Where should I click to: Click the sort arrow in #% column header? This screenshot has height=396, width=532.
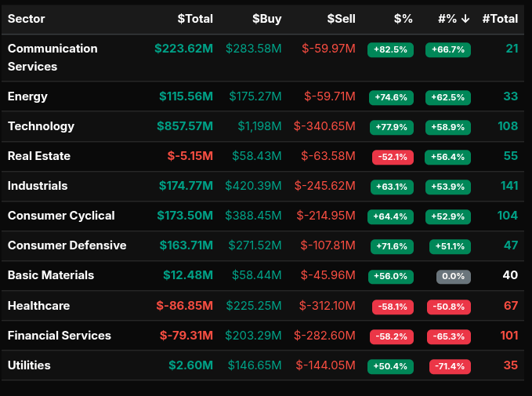pos(465,19)
